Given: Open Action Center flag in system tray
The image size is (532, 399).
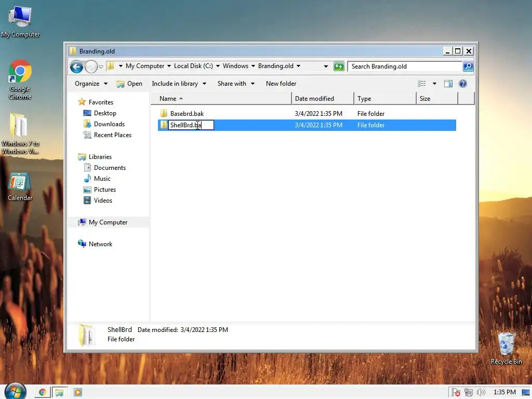Looking at the screenshot, I should 456,393.
